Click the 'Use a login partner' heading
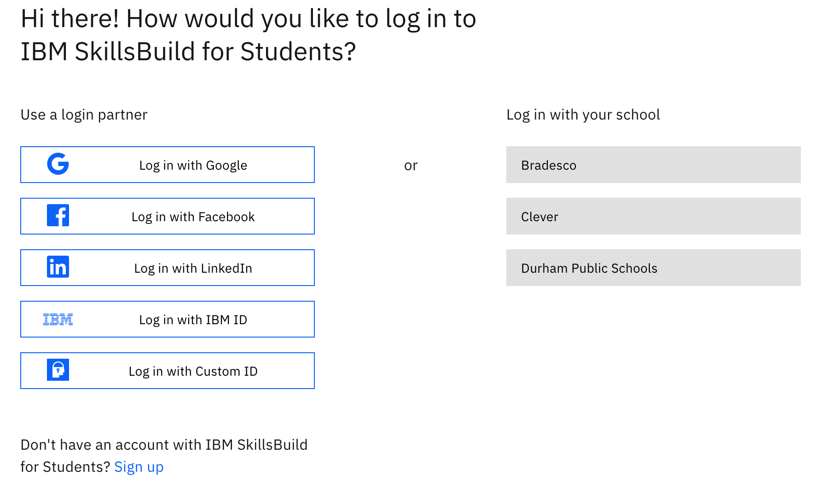Image resolution: width=834 pixels, height=504 pixels. [x=84, y=115]
